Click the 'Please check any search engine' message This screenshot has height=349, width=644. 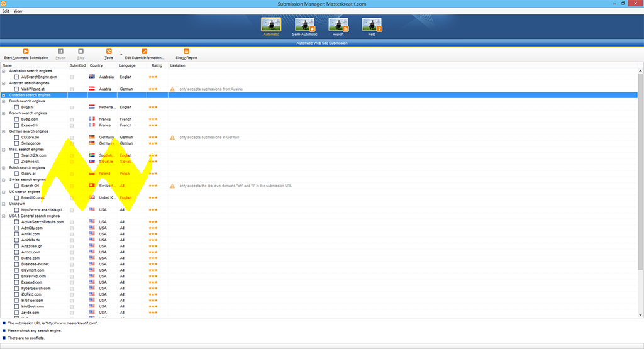(x=35, y=331)
